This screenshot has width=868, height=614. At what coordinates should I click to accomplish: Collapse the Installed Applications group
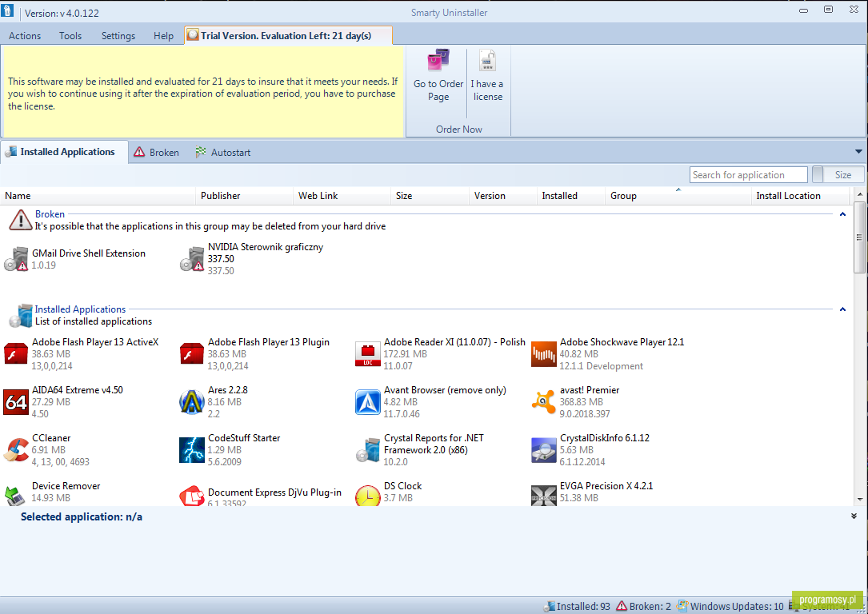[842, 309]
